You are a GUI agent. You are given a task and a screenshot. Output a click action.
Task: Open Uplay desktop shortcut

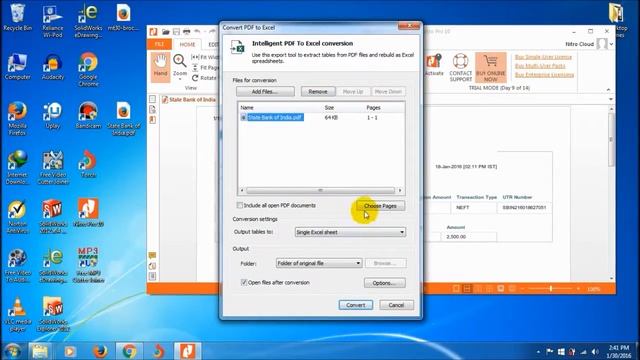click(x=53, y=116)
